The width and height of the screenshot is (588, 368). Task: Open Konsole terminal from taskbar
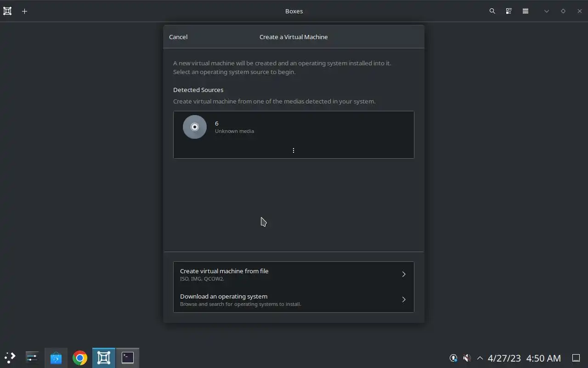(128, 357)
